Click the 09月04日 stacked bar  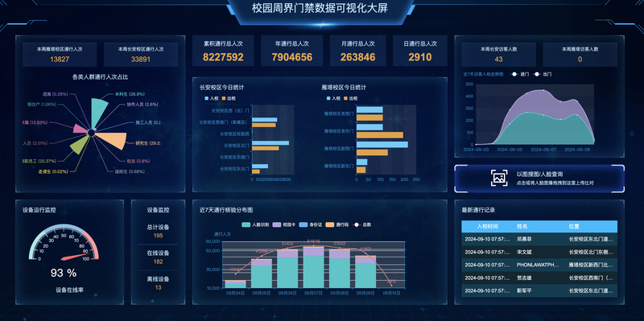(x=235, y=284)
